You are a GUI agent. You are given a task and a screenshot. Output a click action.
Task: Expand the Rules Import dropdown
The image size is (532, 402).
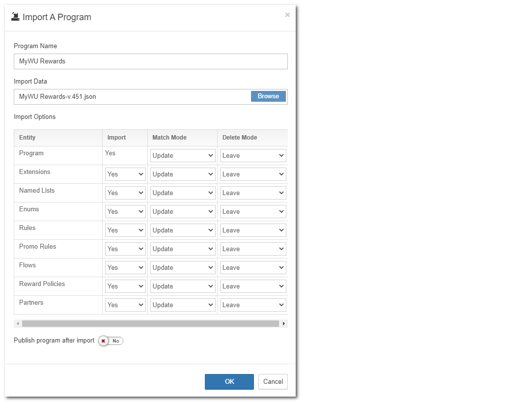(125, 230)
